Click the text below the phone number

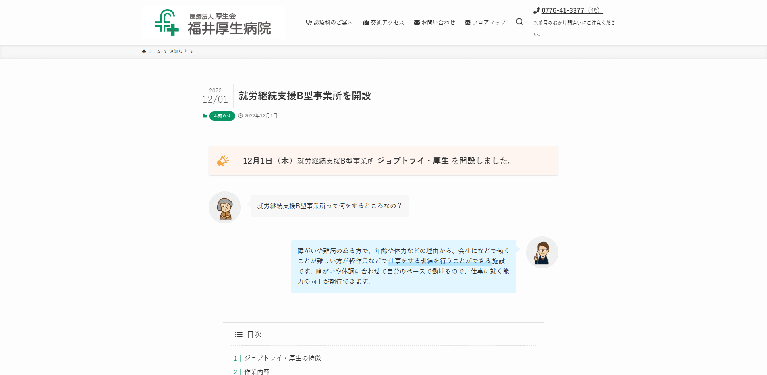574,28
